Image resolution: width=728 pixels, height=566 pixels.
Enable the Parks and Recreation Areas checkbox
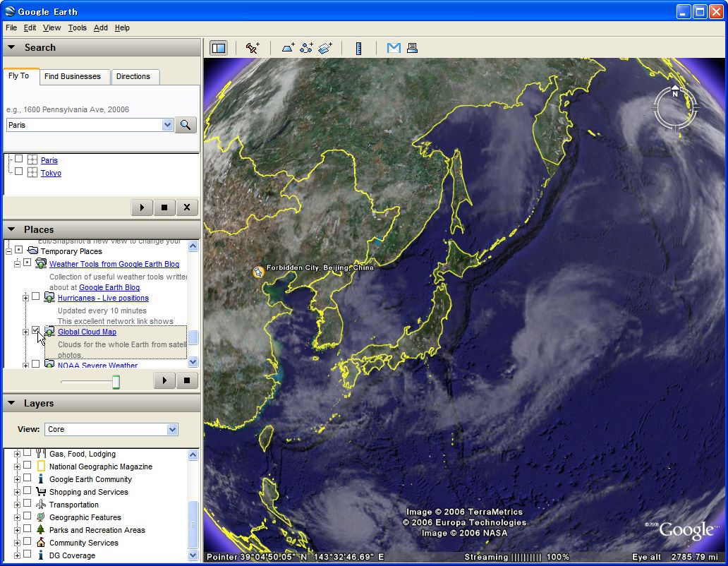pos(27,529)
